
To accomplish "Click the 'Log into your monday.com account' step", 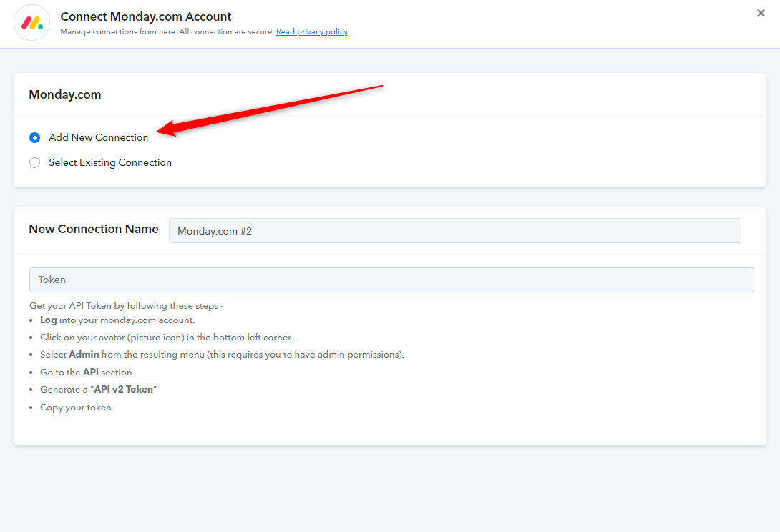I will (x=117, y=320).
